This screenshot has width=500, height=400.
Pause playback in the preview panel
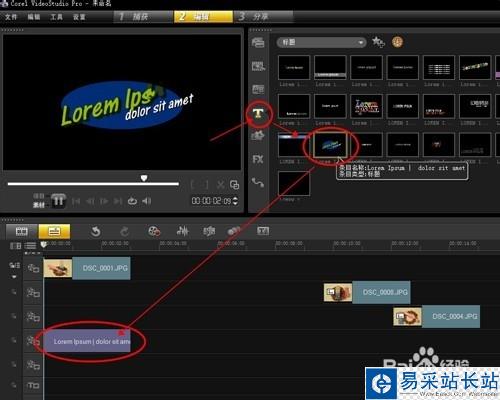point(58,201)
